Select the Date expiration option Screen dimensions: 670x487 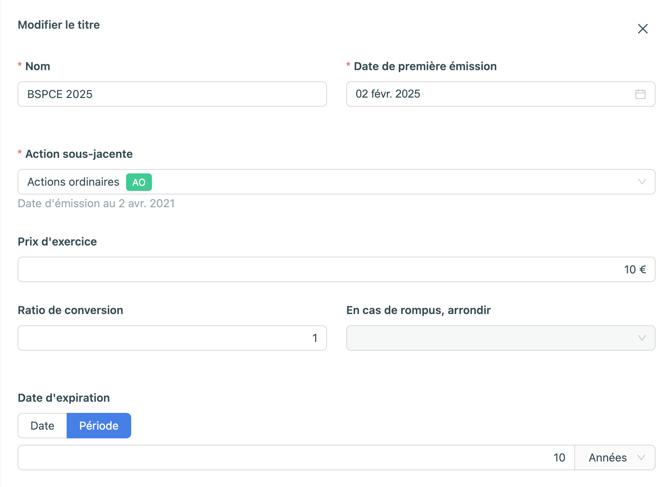[x=42, y=426]
